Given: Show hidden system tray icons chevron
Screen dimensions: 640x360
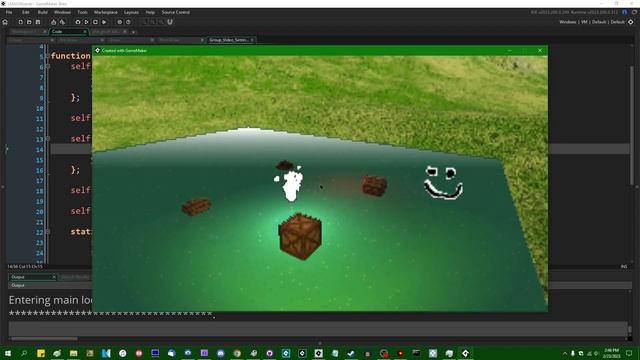Looking at the screenshot, I should tap(565, 353).
